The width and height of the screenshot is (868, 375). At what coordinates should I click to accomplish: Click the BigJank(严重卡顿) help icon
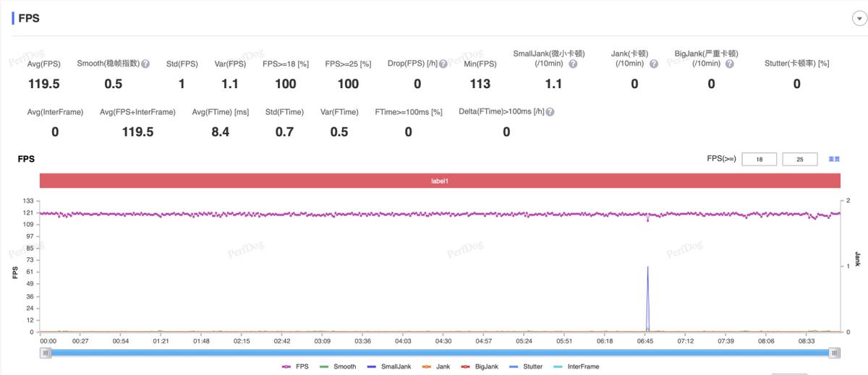(730, 64)
